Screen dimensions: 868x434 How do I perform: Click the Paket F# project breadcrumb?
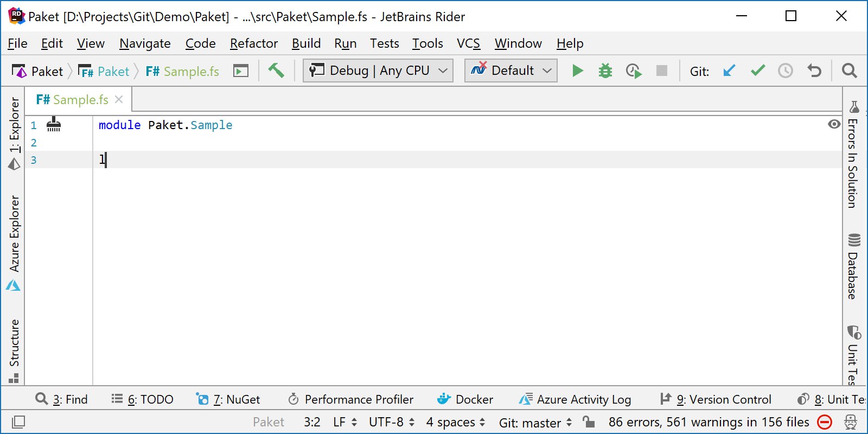(x=104, y=71)
